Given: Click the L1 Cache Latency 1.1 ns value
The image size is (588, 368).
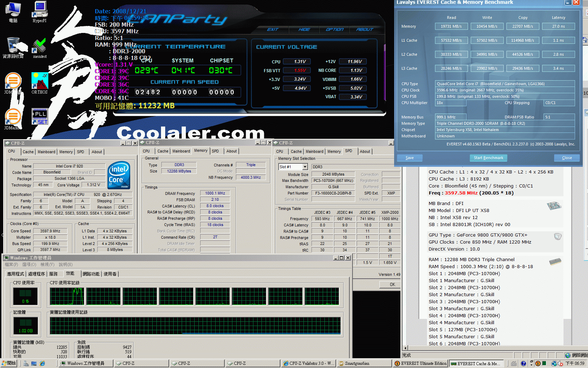Looking at the screenshot, I should point(558,40).
